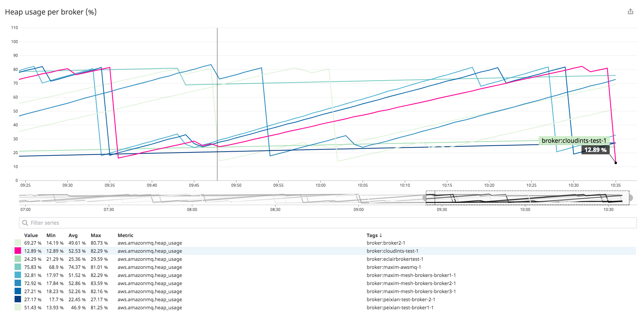The height and width of the screenshot is (319, 644).
Task: Click the Tags sort arrow to reorder
Action: pos(381,235)
